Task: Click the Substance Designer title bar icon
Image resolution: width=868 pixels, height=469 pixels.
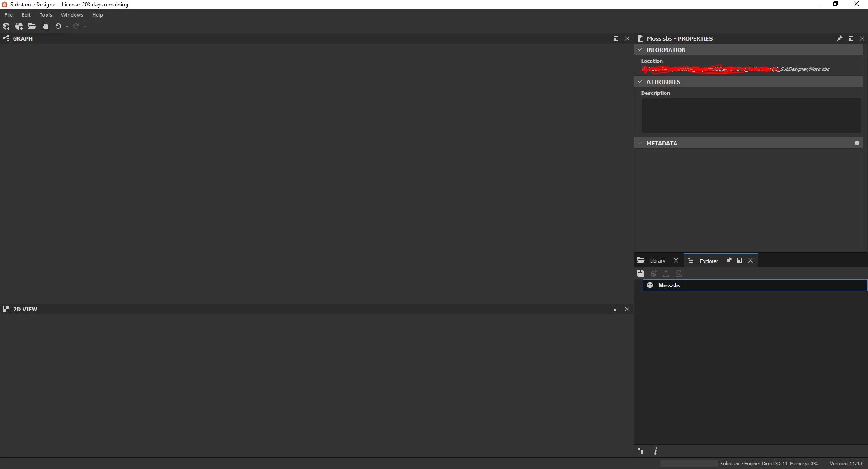Action: pos(5,5)
